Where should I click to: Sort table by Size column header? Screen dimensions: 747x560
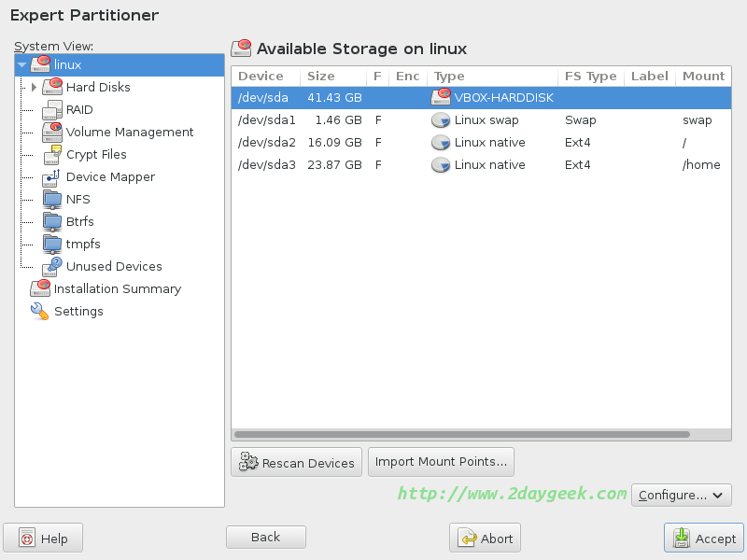point(321,77)
